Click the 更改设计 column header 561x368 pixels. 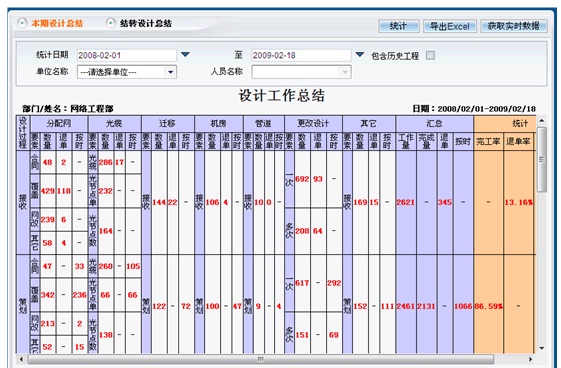click(x=313, y=124)
